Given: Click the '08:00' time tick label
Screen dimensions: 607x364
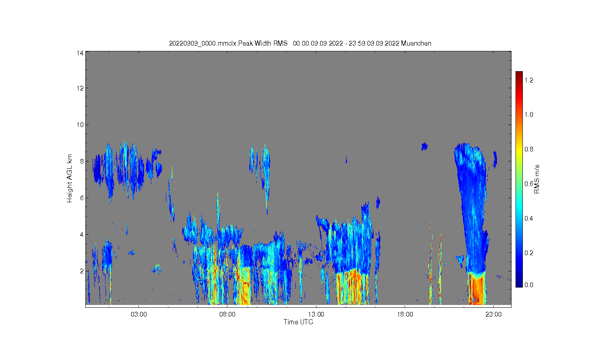Looking at the screenshot, I should point(227,314).
